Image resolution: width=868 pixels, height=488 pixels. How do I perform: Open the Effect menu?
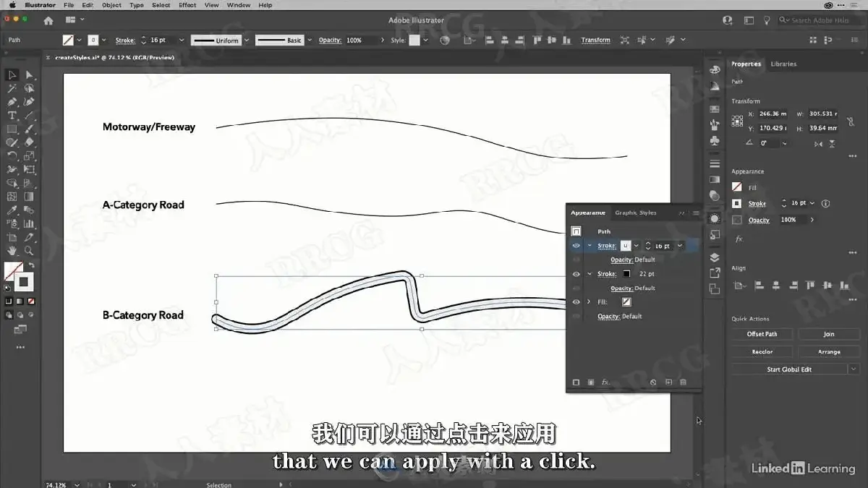pos(187,5)
